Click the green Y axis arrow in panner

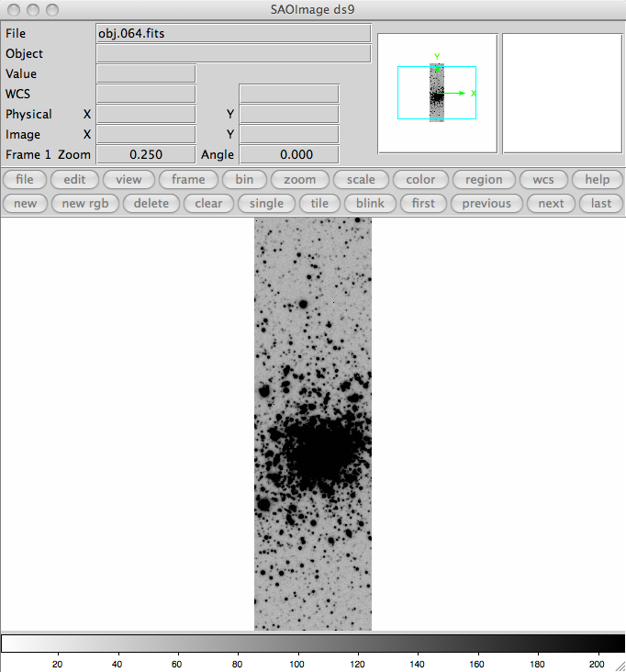(x=437, y=79)
